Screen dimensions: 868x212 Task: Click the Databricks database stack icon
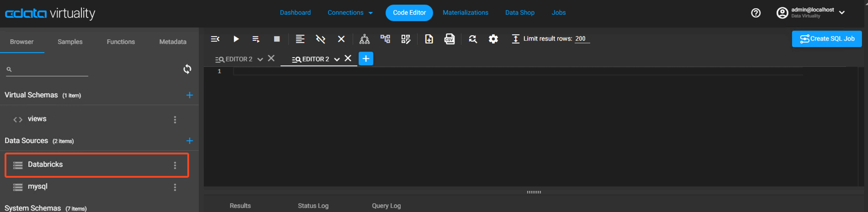coord(18,165)
